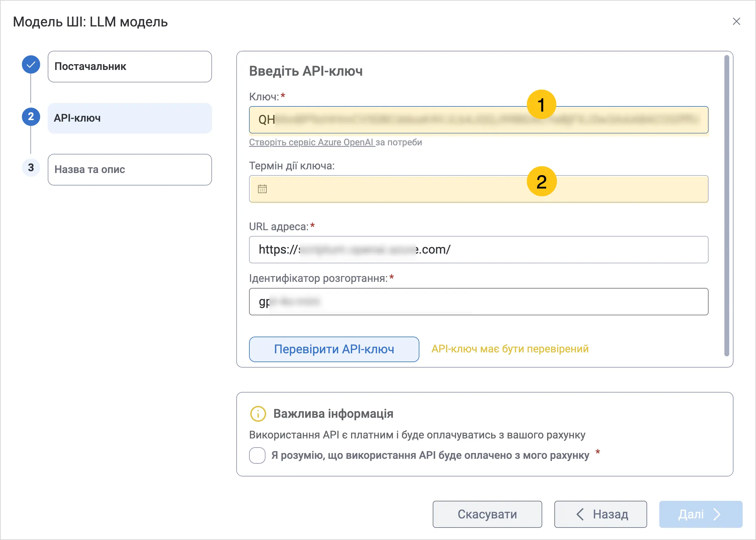
Task: Open the calendar icon in key expiry field
Action: coord(262,189)
